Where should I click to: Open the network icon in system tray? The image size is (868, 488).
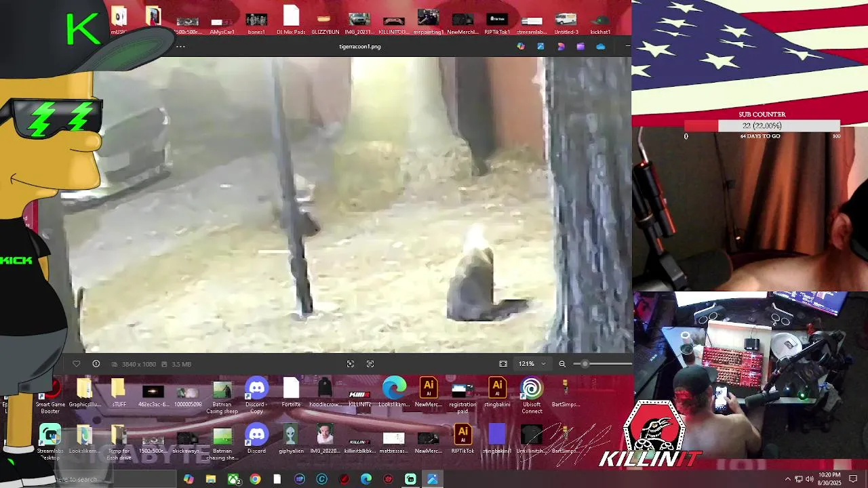tap(798, 479)
